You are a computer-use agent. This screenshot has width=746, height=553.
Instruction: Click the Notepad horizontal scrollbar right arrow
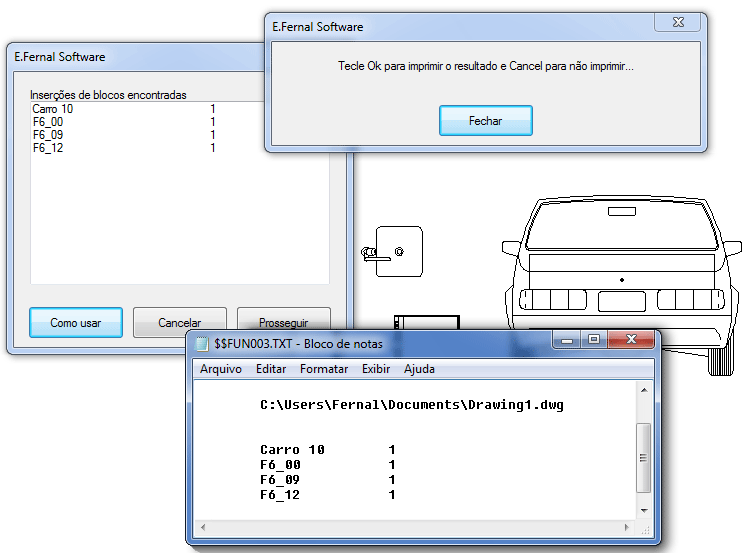point(627,527)
